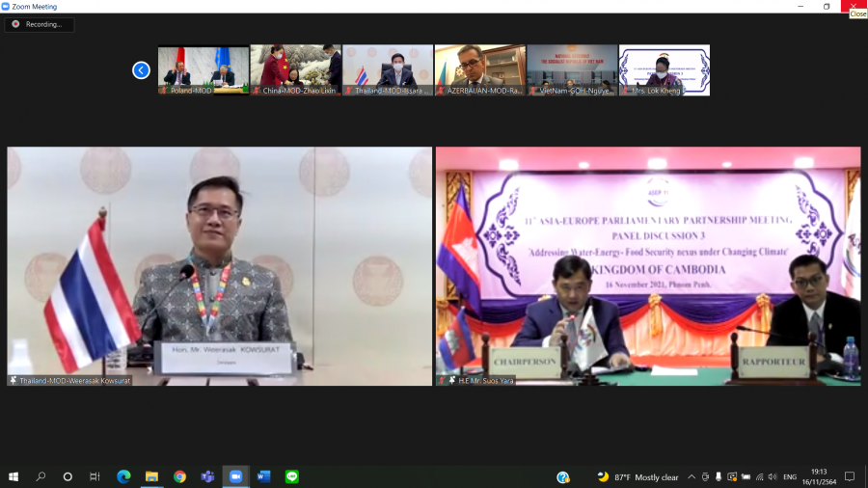
Task: Open File Explorer from the taskbar
Action: [x=151, y=476]
